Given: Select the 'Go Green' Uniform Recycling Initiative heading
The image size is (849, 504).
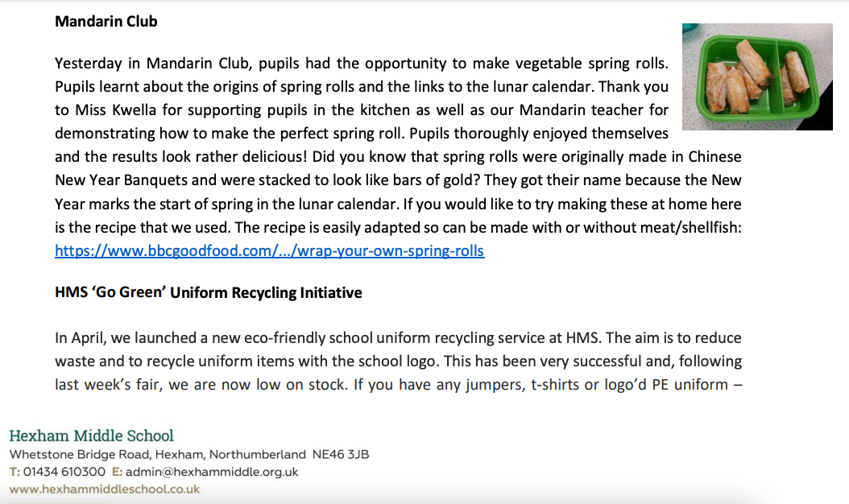Looking at the screenshot, I should 208,292.
